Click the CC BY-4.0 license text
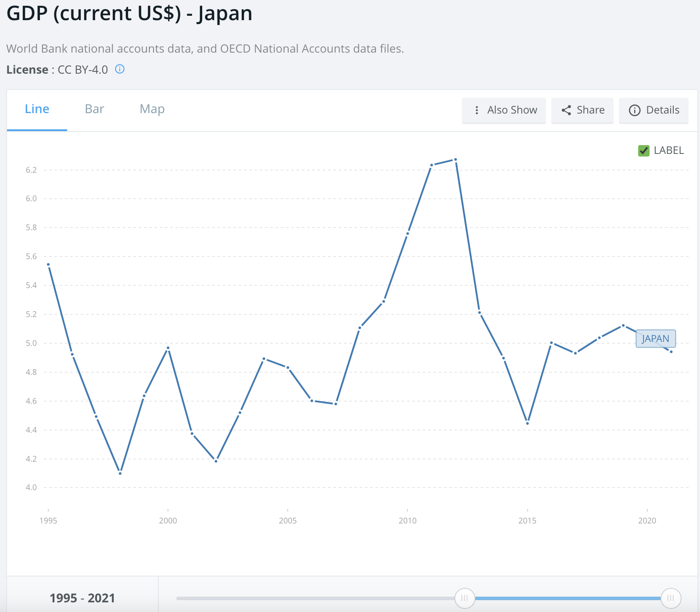 (83, 70)
